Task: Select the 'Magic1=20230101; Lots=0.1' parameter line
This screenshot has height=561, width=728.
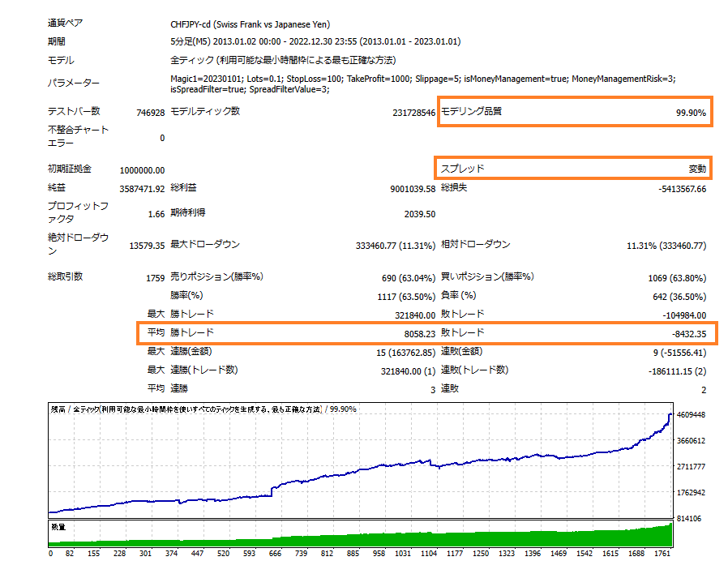Action: 423,79
